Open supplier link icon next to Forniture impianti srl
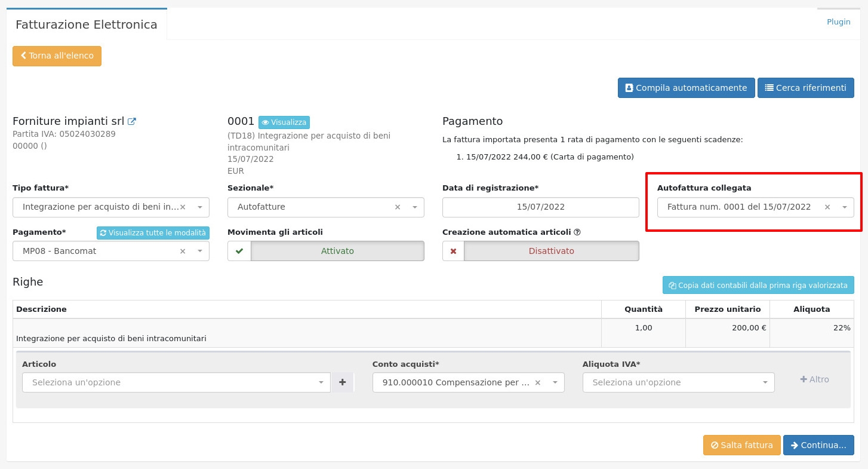This screenshot has height=469, width=868. [x=132, y=121]
